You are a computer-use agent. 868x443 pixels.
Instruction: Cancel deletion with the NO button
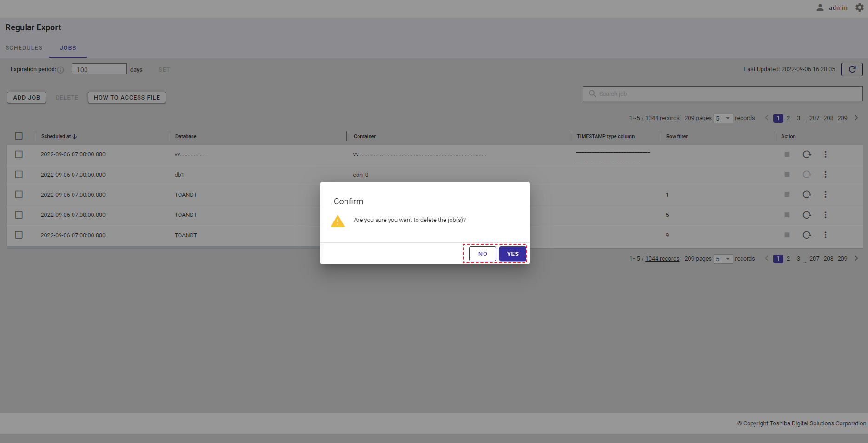point(482,254)
